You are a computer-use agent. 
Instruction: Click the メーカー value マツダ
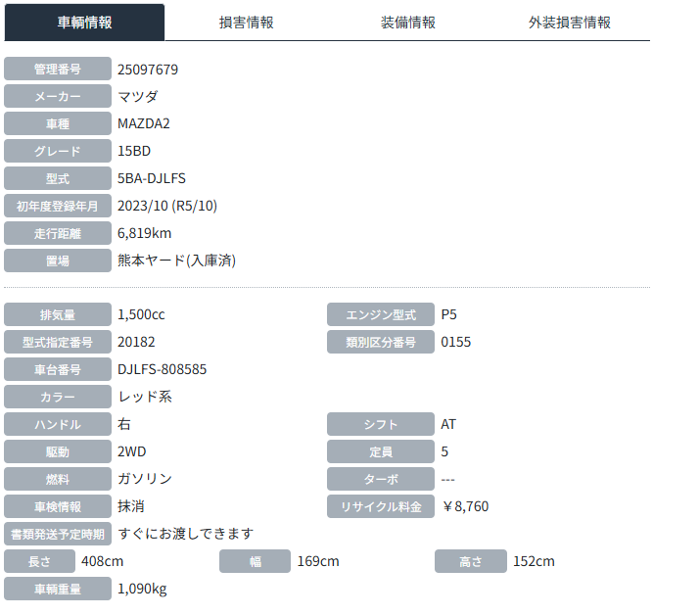click(138, 97)
